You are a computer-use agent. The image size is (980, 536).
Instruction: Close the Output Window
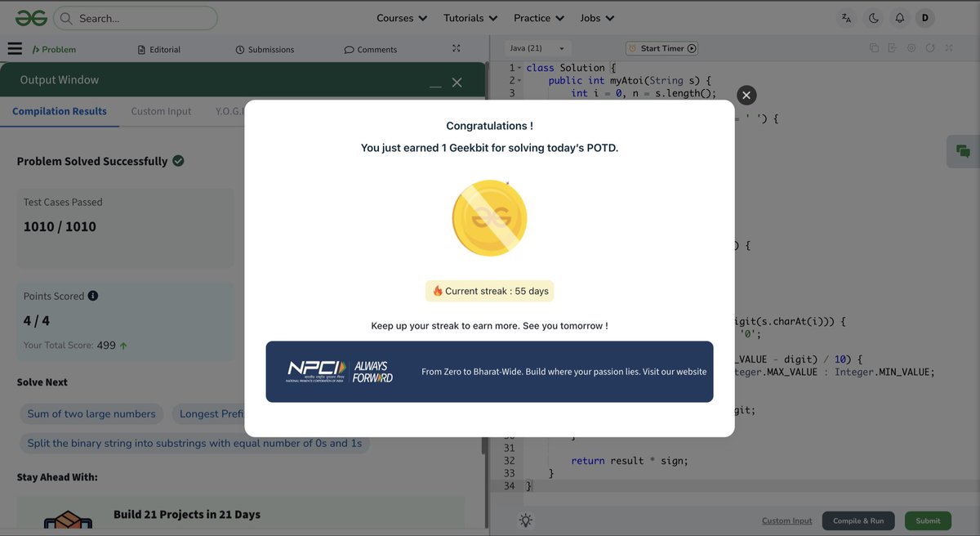(x=457, y=83)
